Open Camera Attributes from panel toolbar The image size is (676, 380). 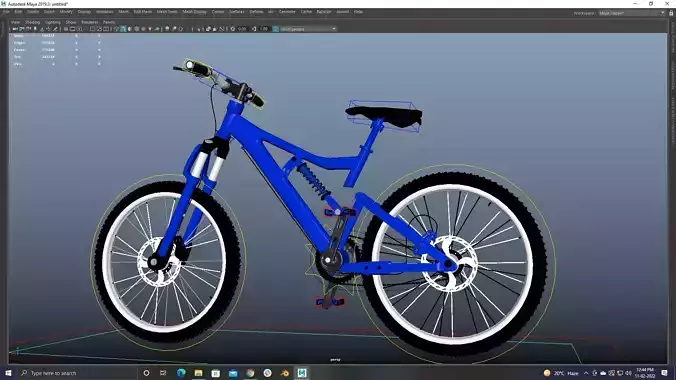tap(28, 29)
